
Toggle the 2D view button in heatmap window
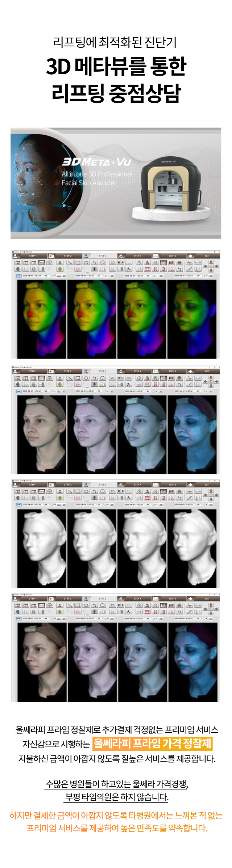pos(112,262)
